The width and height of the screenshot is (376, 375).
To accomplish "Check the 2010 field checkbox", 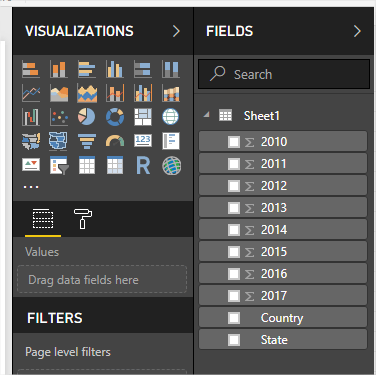I will click(x=234, y=142).
